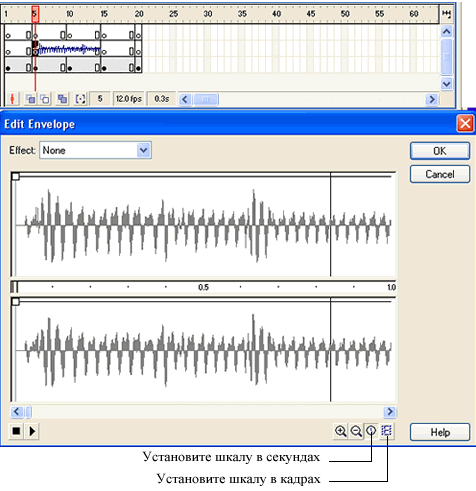Click the timeline vertical scrollbar thumb
The height and width of the screenshot is (491, 476).
446,57
